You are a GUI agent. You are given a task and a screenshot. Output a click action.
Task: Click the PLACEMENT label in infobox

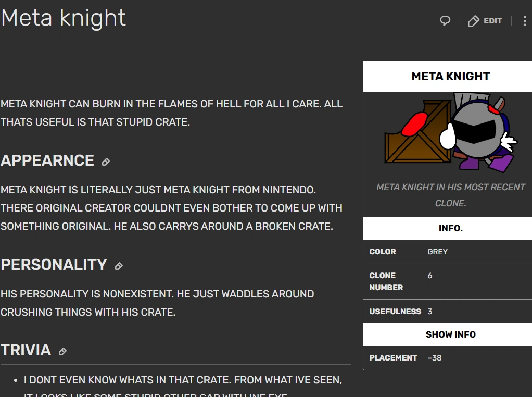tap(393, 358)
